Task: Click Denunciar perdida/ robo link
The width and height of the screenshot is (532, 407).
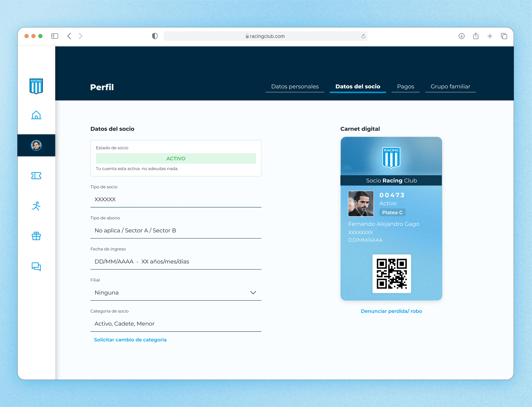Action: 391,311
